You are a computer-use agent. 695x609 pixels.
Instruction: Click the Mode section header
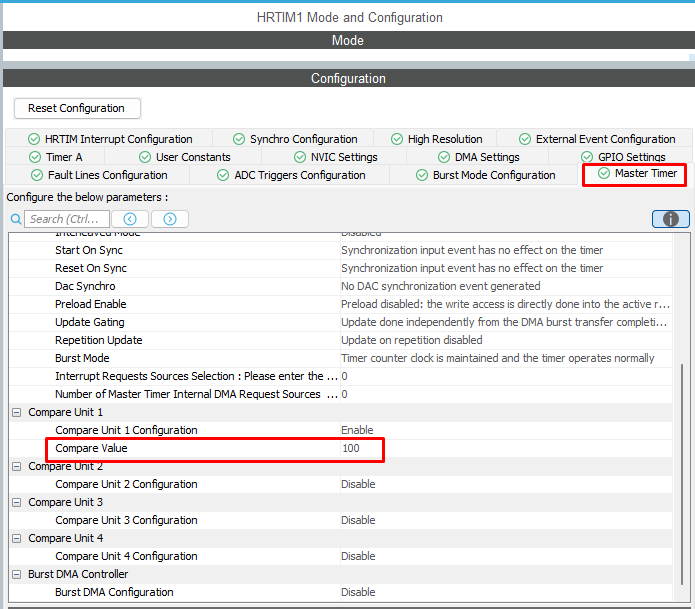349,40
